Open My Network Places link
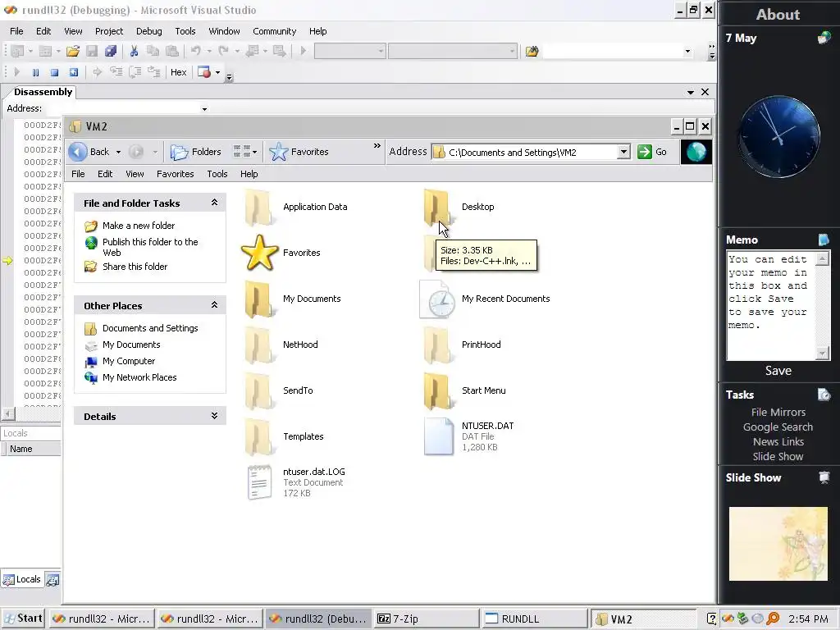Viewport: 840px width, 630px height. [x=139, y=377]
